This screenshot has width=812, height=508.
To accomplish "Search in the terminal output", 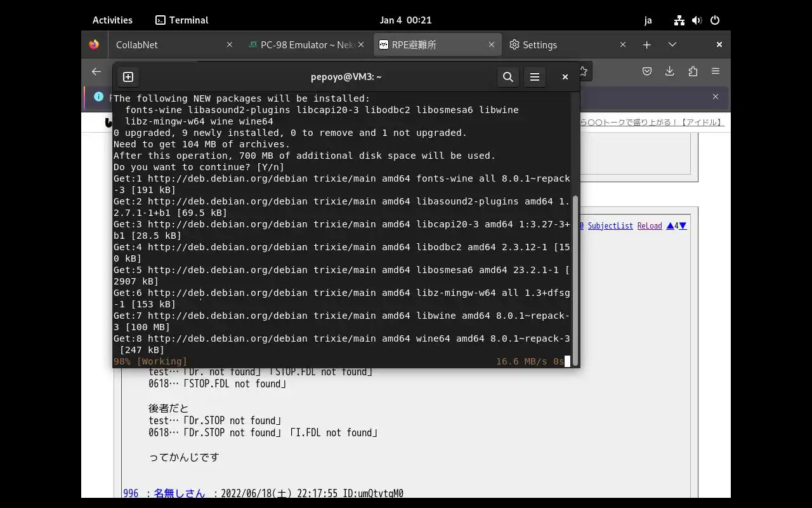I will (x=508, y=77).
